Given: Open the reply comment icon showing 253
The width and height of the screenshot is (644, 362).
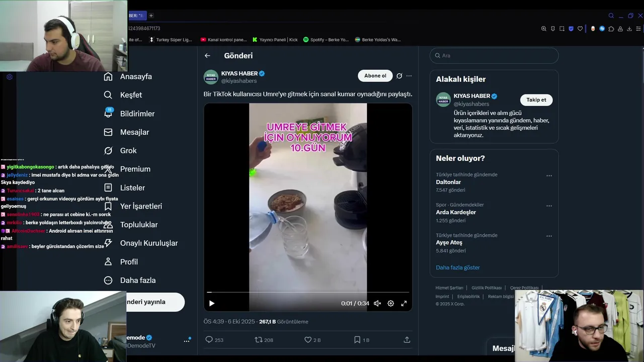Looking at the screenshot, I should (x=209, y=340).
